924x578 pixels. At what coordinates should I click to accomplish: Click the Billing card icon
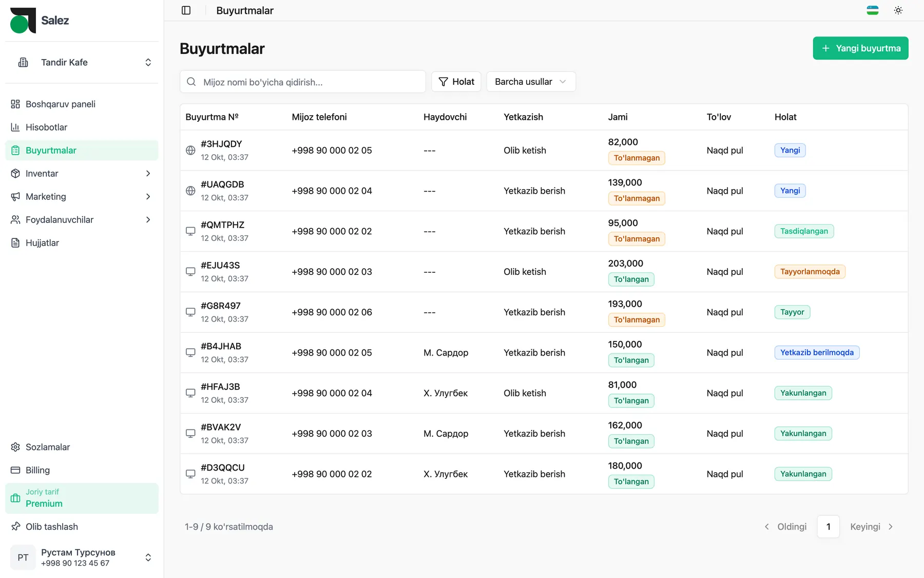point(15,470)
